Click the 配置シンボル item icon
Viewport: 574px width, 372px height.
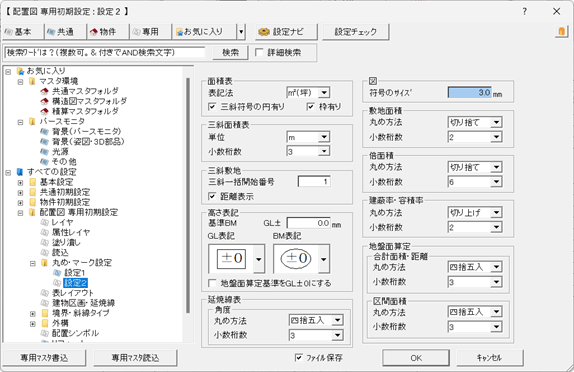(x=45, y=333)
